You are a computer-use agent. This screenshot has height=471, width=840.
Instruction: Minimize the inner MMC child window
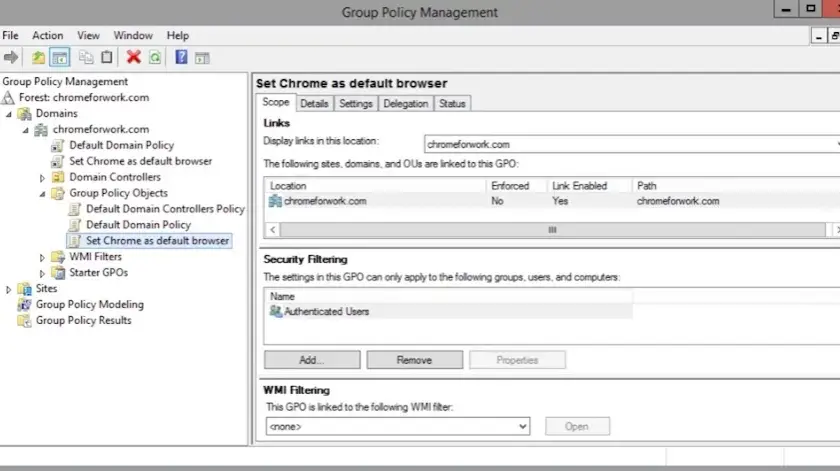pos(818,36)
